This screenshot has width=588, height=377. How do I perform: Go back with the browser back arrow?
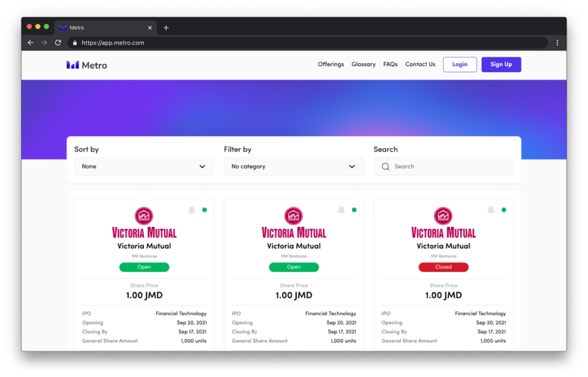pyautogui.click(x=31, y=43)
